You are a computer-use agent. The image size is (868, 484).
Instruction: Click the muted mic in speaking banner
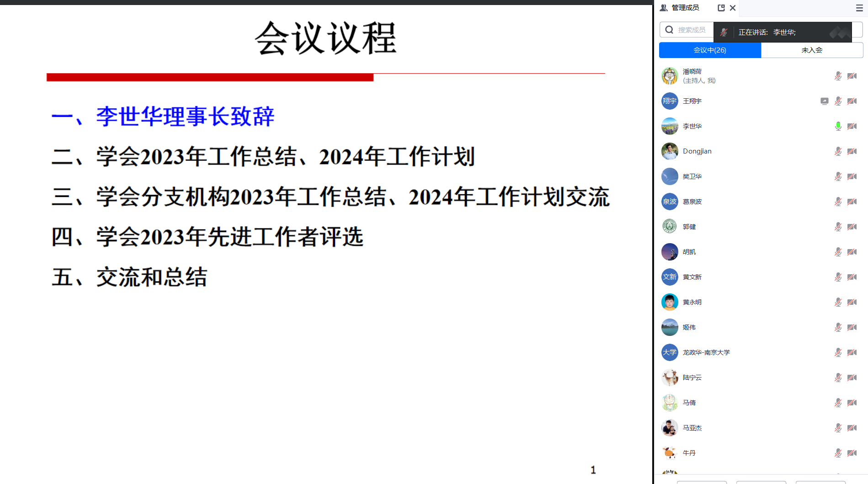click(x=724, y=32)
